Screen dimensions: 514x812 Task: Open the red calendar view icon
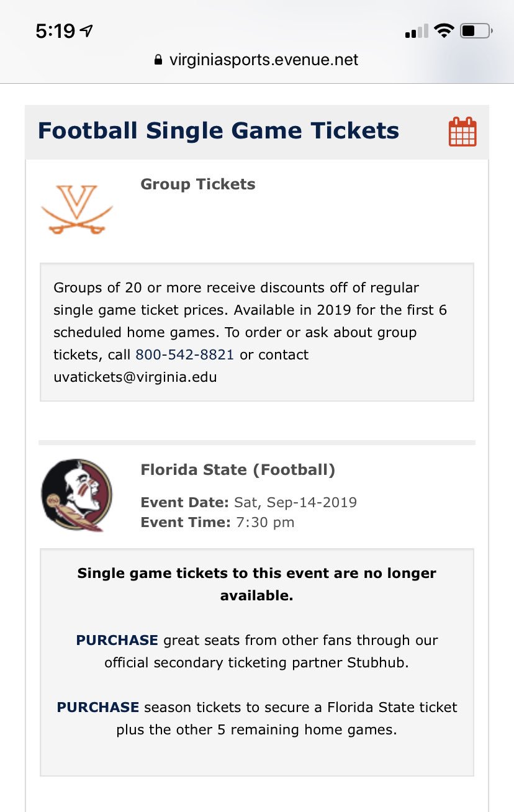point(462,132)
